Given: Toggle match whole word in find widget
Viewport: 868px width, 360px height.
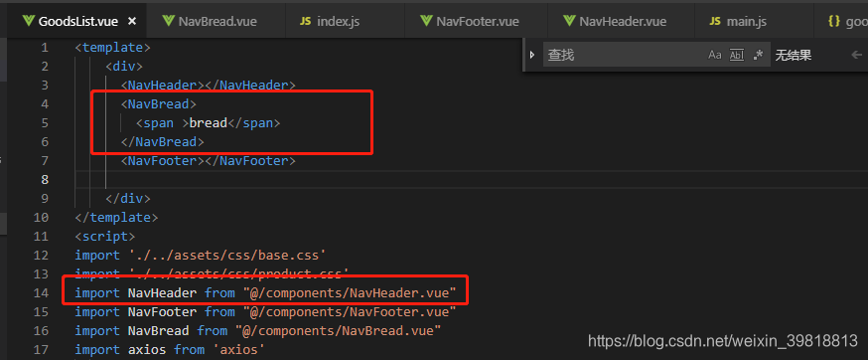Looking at the screenshot, I should coord(737,55).
